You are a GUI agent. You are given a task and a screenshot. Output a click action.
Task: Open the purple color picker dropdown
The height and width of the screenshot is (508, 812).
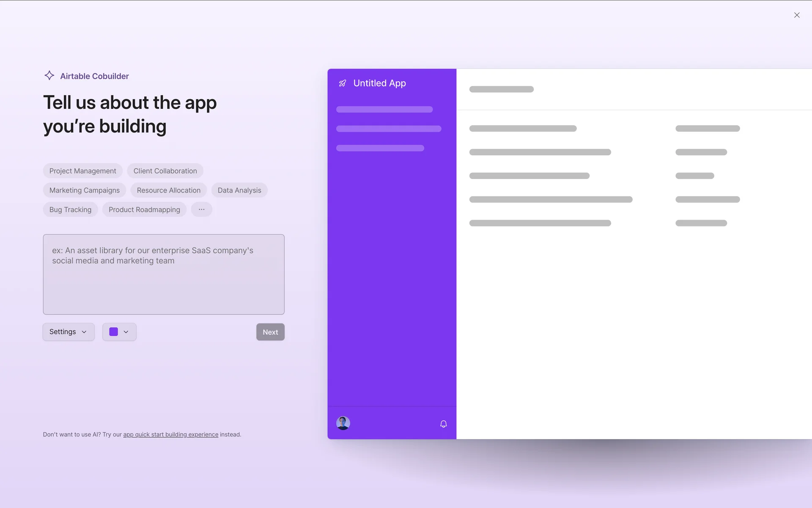pos(114,332)
